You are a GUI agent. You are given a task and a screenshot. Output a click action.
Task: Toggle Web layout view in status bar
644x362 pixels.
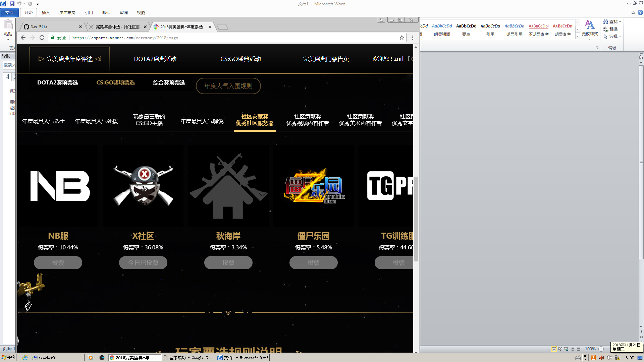(566, 349)
